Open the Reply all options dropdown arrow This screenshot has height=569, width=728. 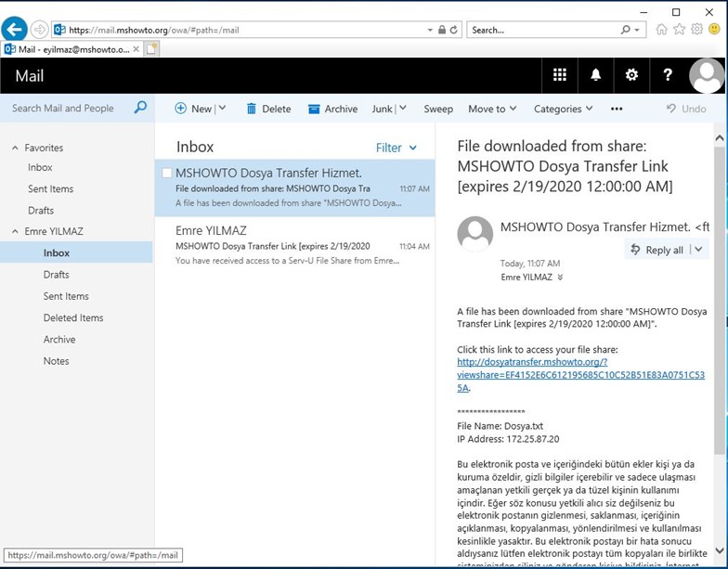(698, 250)
